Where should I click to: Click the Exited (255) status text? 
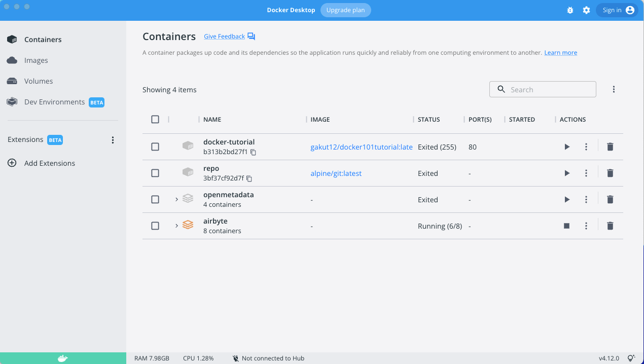pyautogui.click(x=437, y=147)
